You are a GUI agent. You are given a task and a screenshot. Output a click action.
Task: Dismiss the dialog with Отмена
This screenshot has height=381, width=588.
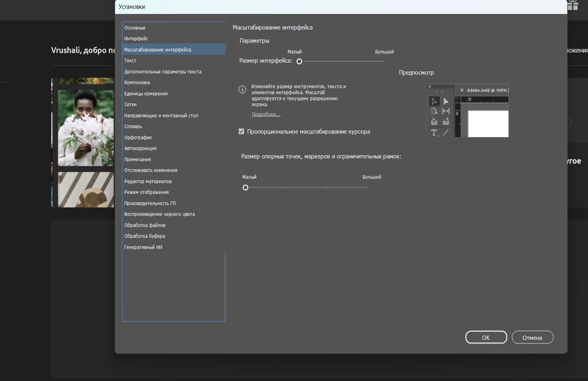(x=532, y=337)
